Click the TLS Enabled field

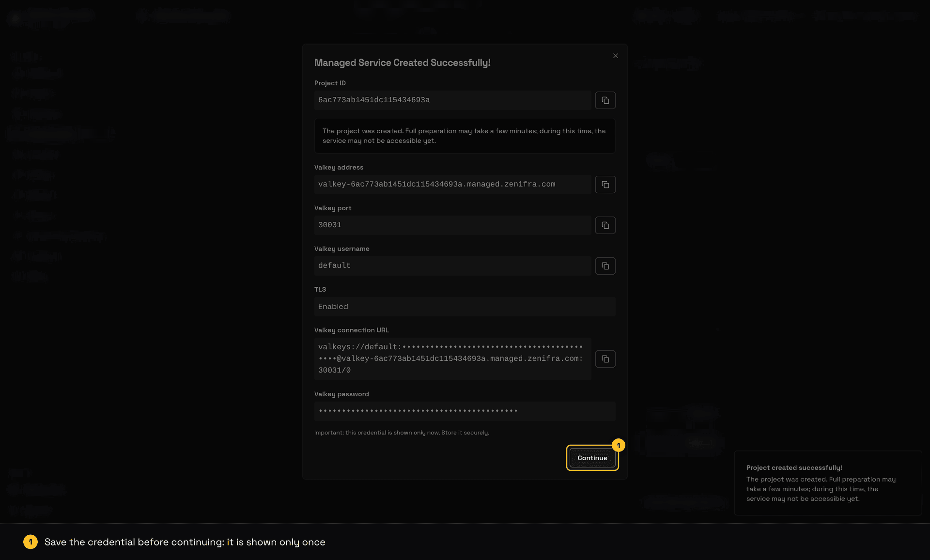tap(465, 307)
